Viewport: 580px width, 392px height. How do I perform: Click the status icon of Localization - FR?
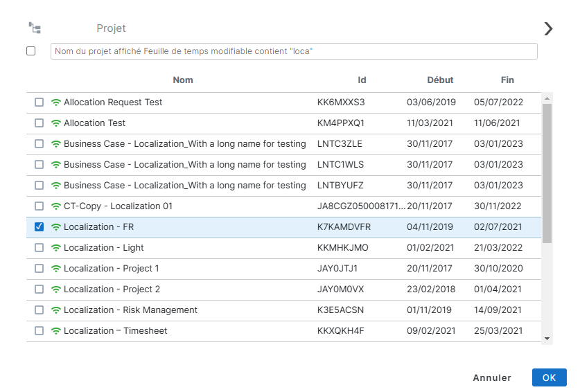tap(56, 227)
